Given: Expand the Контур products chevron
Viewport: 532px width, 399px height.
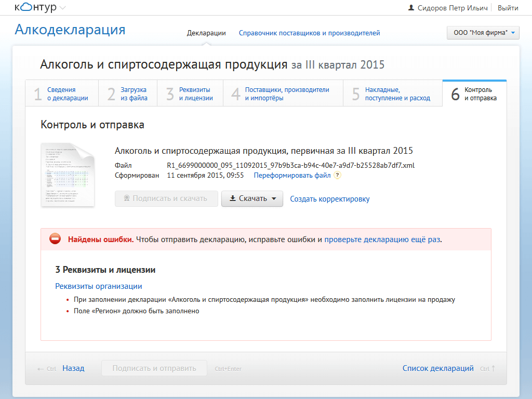Looking at the screenshot, I should click(x=62, y=8).
